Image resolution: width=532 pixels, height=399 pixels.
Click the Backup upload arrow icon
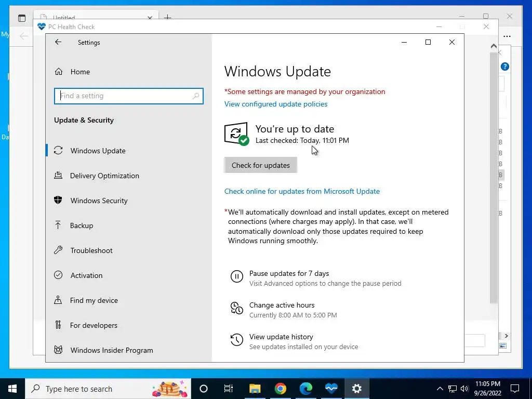(x=58, y=225)
